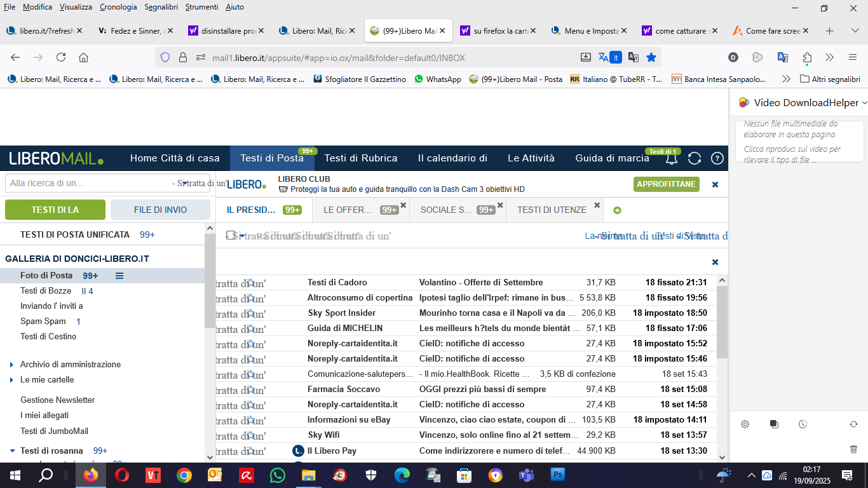Expand the Le mie cartelle folder
Screen dimensions: 868x488
pyautogui.click(x=11, y=380)
